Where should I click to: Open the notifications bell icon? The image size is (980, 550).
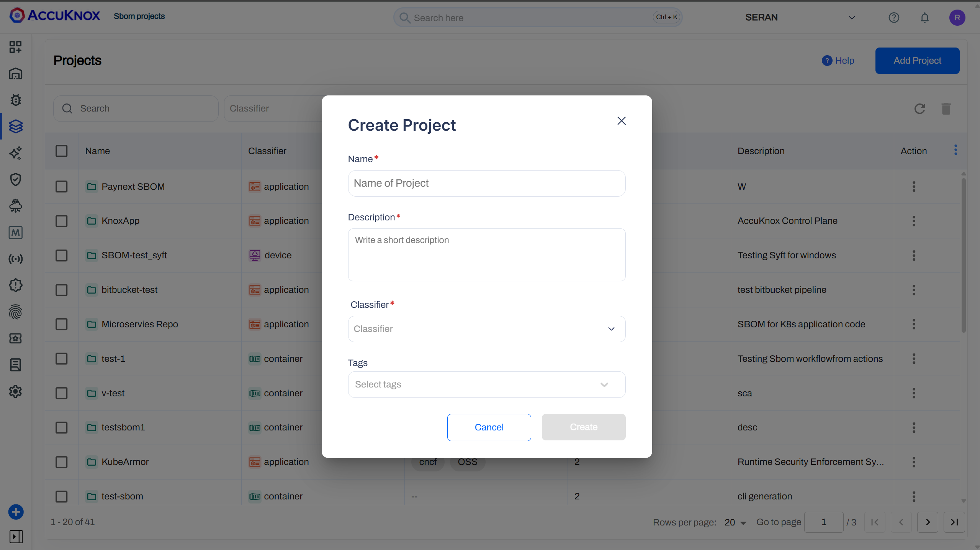[x=925, y=18]
